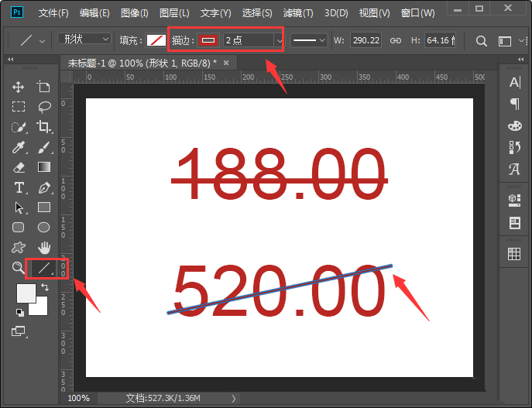532x408 pixels.
Task: Open the workspace switcher icon
Action: click(x=505, y=41)
